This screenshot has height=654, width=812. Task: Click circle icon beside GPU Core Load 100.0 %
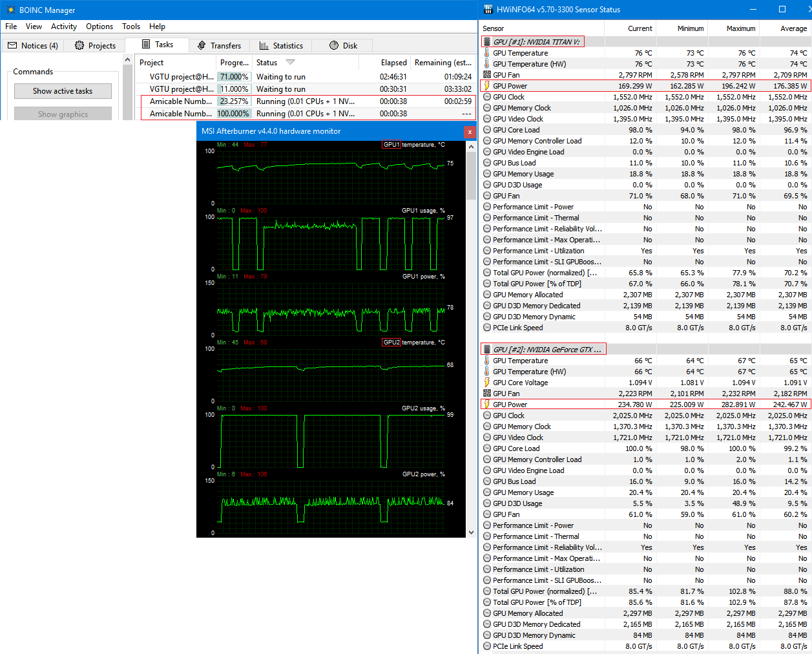(487, 448)
